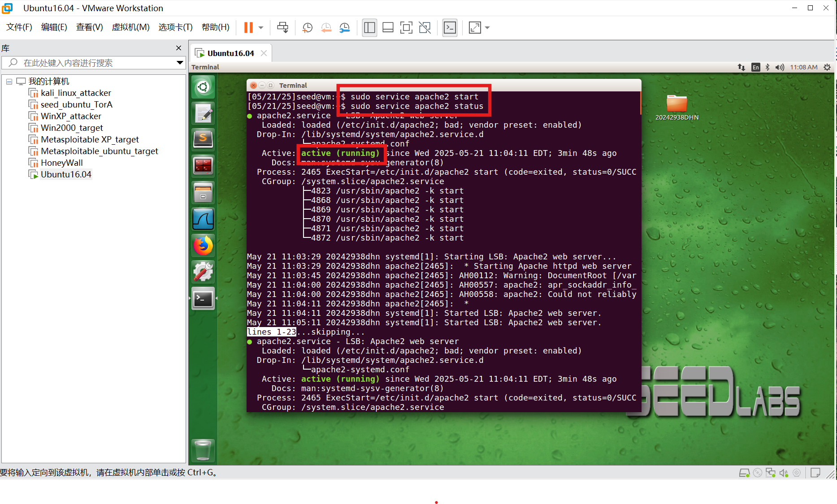Select HoneyWall VM in library
The width and height of the screenshot is (837, 504).
point(62,163)
